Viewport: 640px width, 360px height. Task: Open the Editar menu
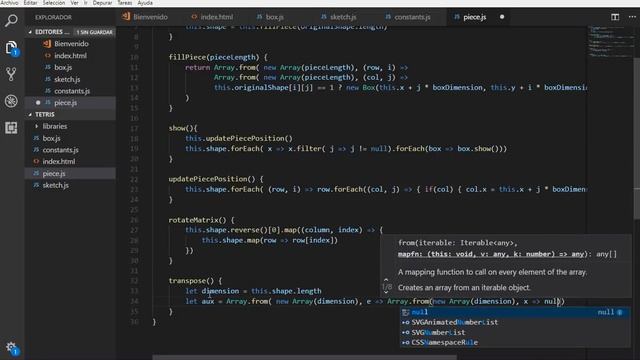point(30,3)
